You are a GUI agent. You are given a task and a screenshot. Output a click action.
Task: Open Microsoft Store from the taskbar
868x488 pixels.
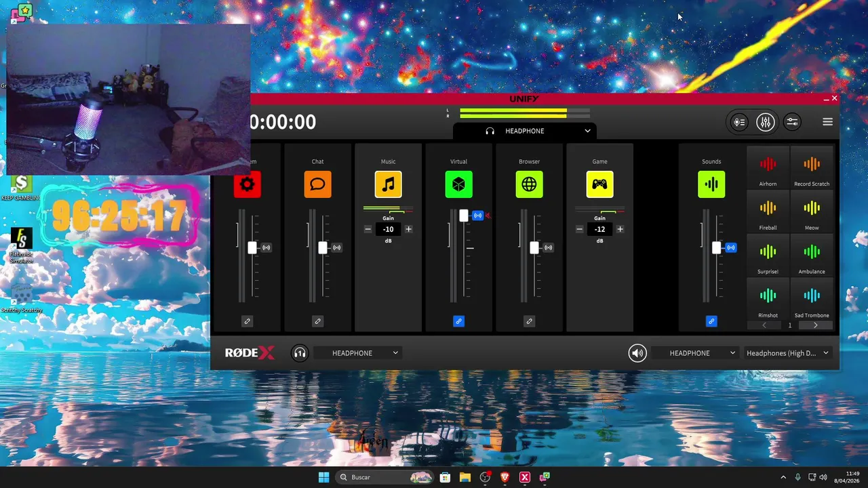[x=445, y=477]
